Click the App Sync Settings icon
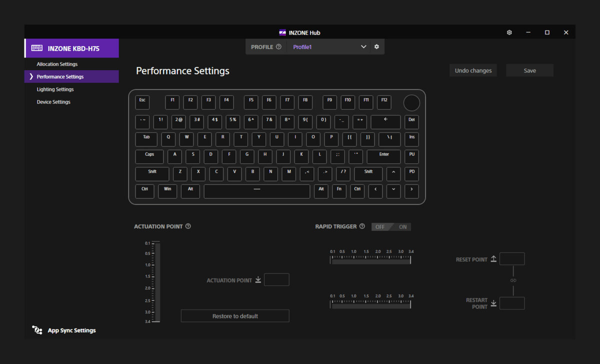 37,330
